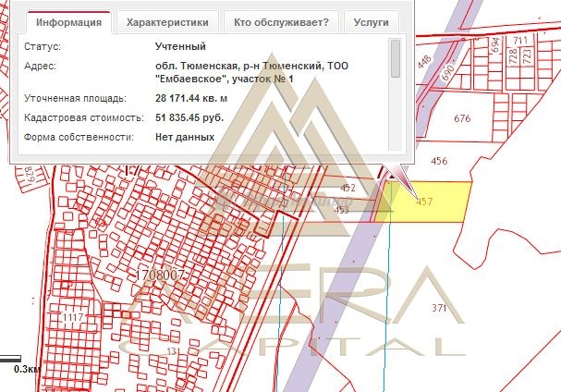The height and width of the screenshot is (392, 561).
Task: Click the Адрес: label
Action: [x=40, y=67]
